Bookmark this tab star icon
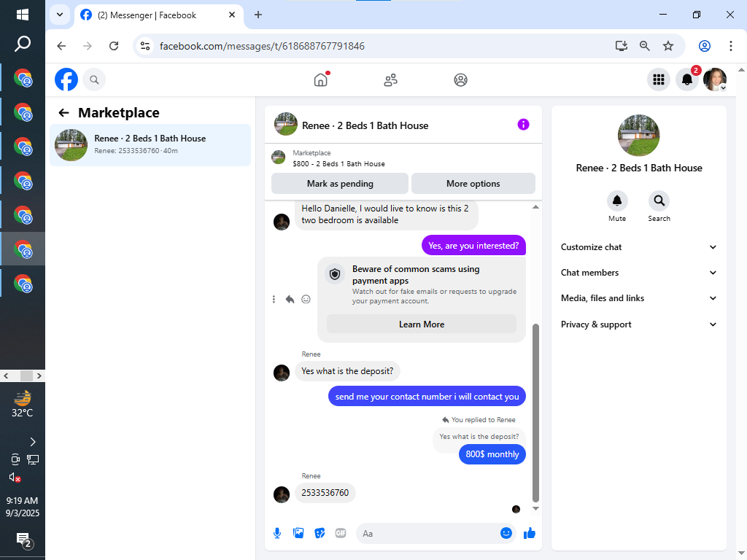The height and width of the screenshot is (560, 747). [668, 46]
